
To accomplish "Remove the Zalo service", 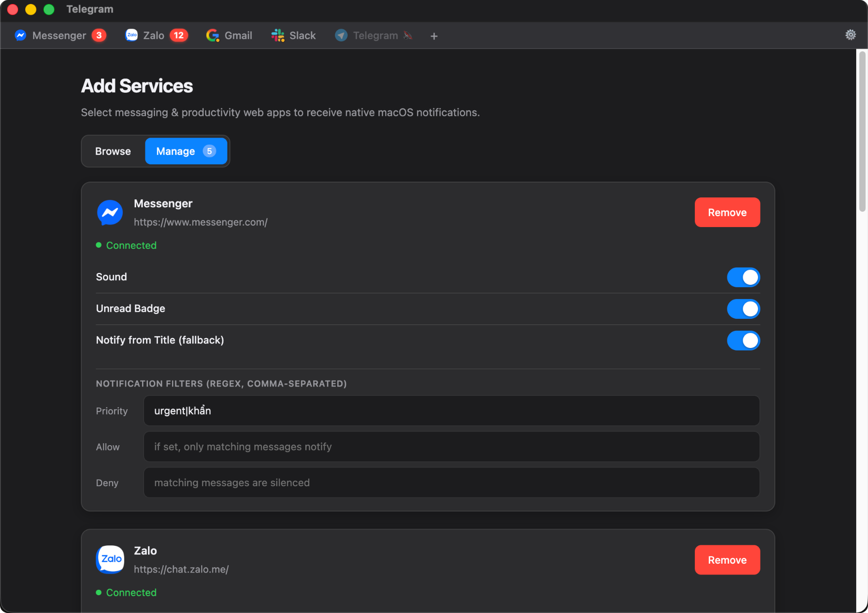I will (727, 560).
